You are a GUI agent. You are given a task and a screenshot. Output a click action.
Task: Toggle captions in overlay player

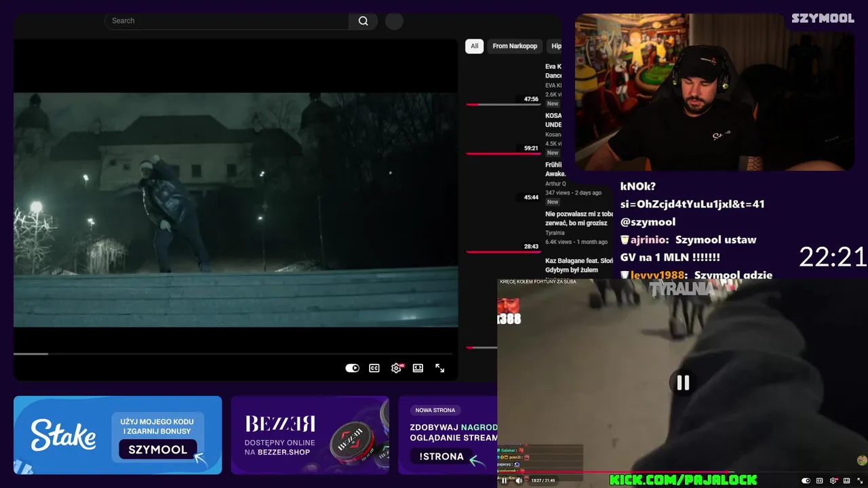[820, 481]
